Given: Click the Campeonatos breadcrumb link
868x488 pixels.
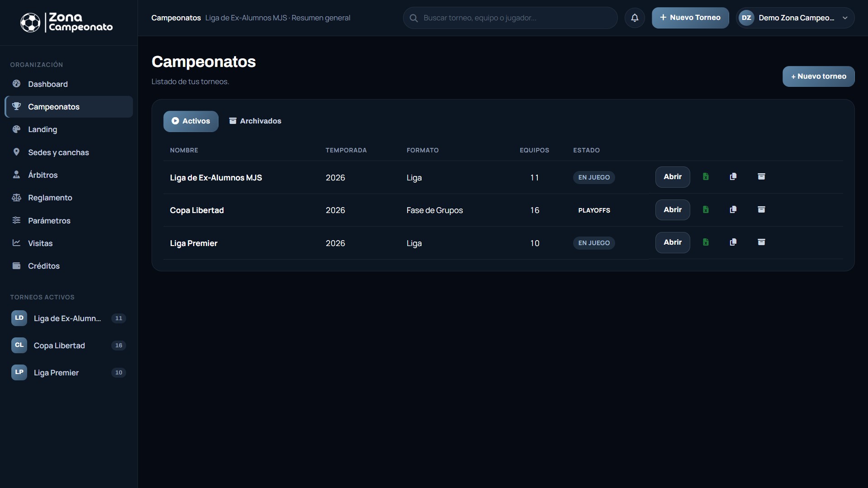Looking at the screenshot, I should [176, 18].
